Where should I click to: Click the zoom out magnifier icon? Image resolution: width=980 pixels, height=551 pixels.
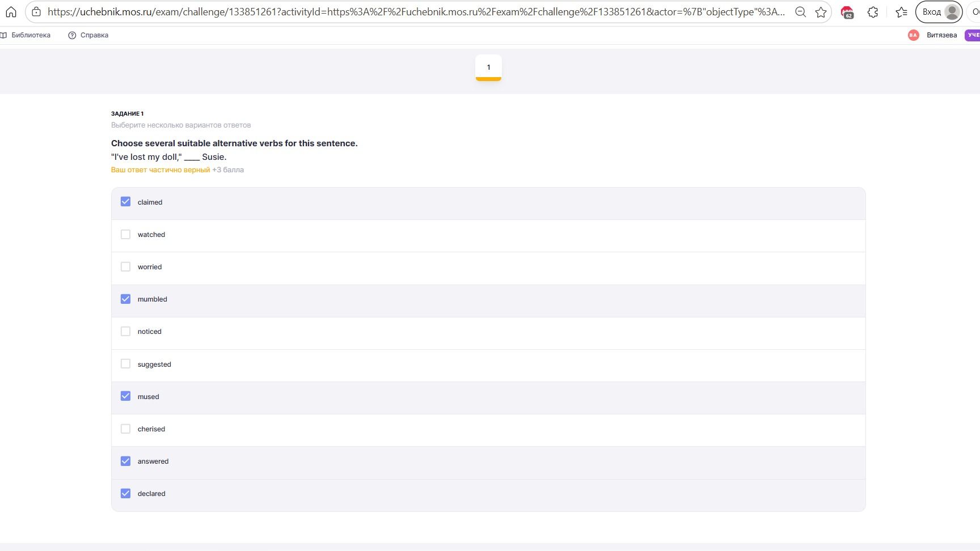pyautogui.click(x=801, y=12)
